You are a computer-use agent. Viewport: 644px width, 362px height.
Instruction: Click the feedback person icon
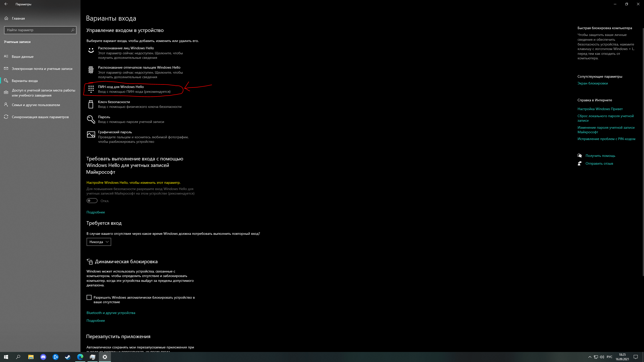pos(580,163)
